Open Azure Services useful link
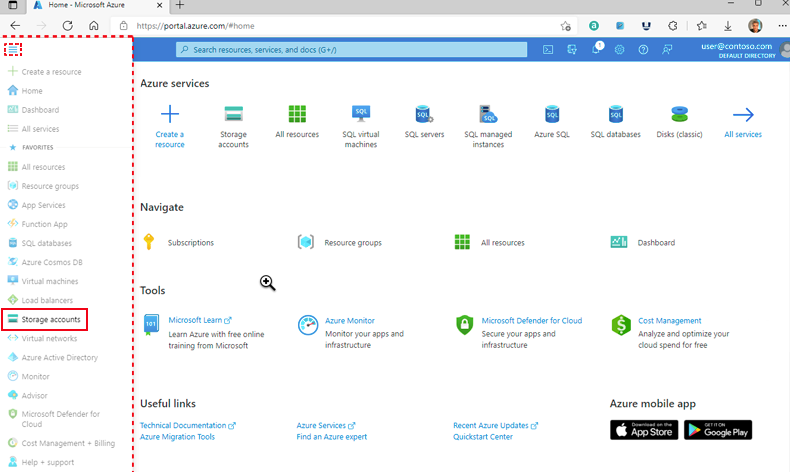Viewport: 790px width, 472px height. (x=325, y=425)
